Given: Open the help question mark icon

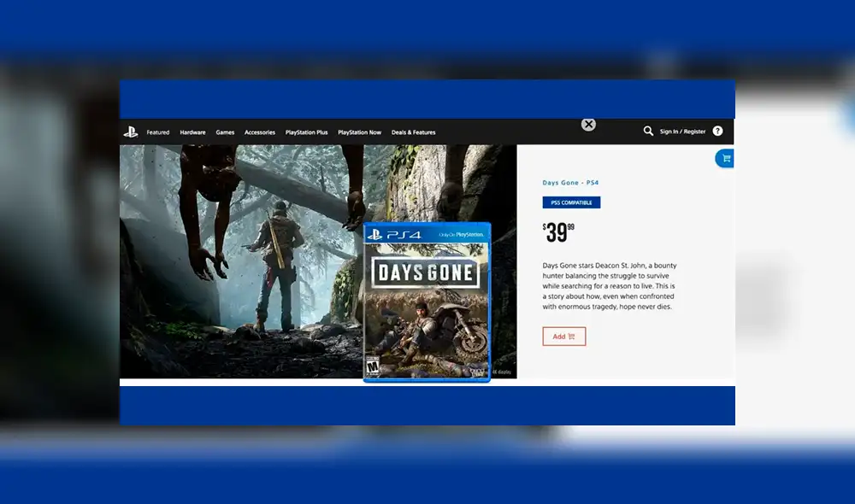Looking at the screenshot, I should [x=717, y=132].
